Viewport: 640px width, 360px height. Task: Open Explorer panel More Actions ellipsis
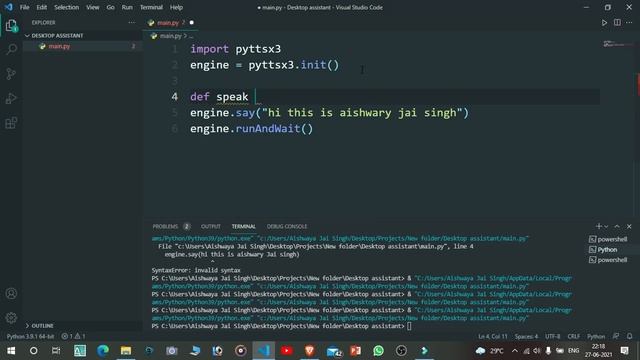coord(131,23)
